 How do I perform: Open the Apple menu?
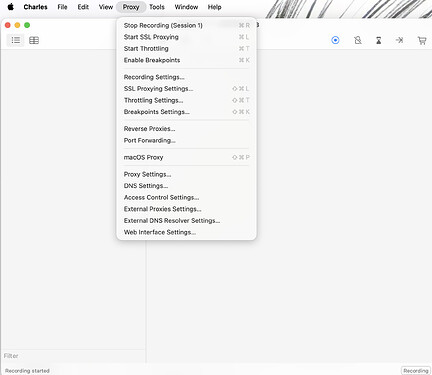(x=11, y=7)
